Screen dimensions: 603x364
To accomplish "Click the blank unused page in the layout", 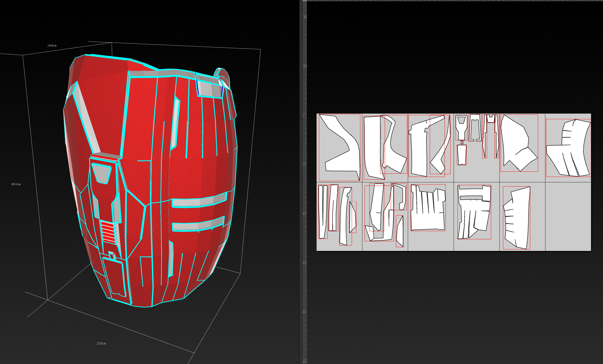I will [568, 217].
